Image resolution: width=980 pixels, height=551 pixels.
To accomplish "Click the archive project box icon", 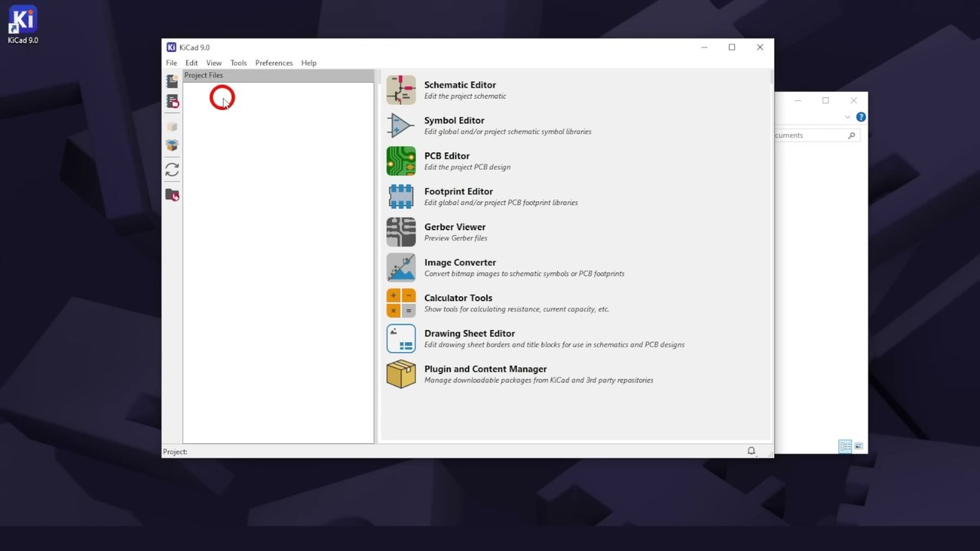I will tap(172, 126).
